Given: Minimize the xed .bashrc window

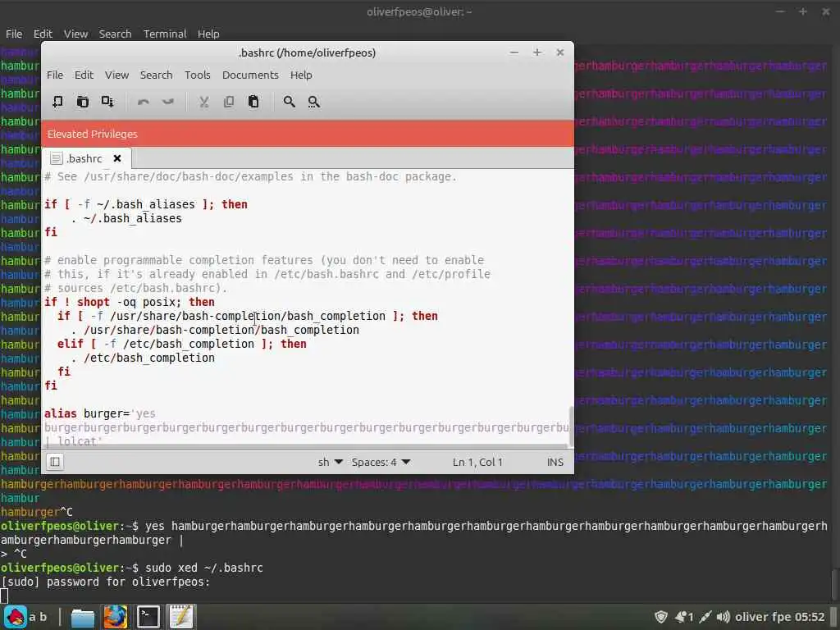Looking at the screenshot, I should tap(514, 52).
